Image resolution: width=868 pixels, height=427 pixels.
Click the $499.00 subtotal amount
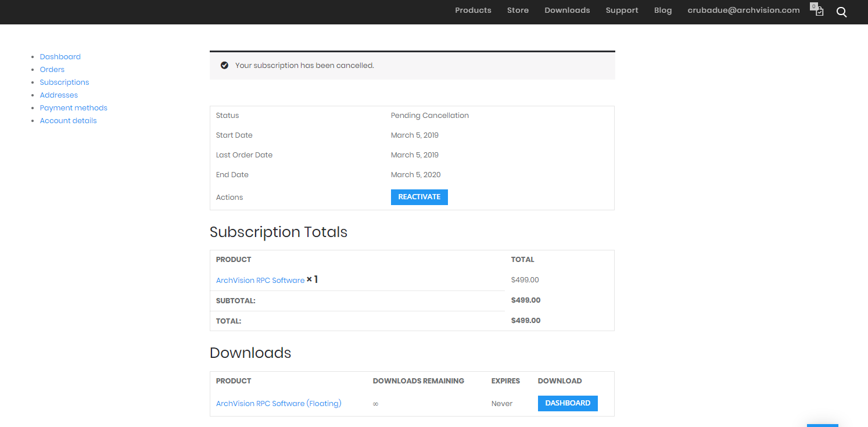coord(526,300)
